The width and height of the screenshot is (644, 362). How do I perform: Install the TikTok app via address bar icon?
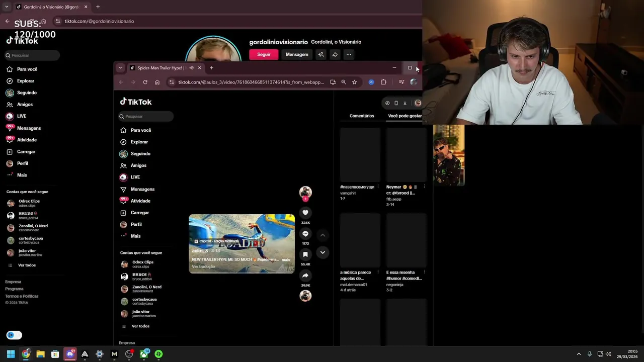(x=333, y=82)
